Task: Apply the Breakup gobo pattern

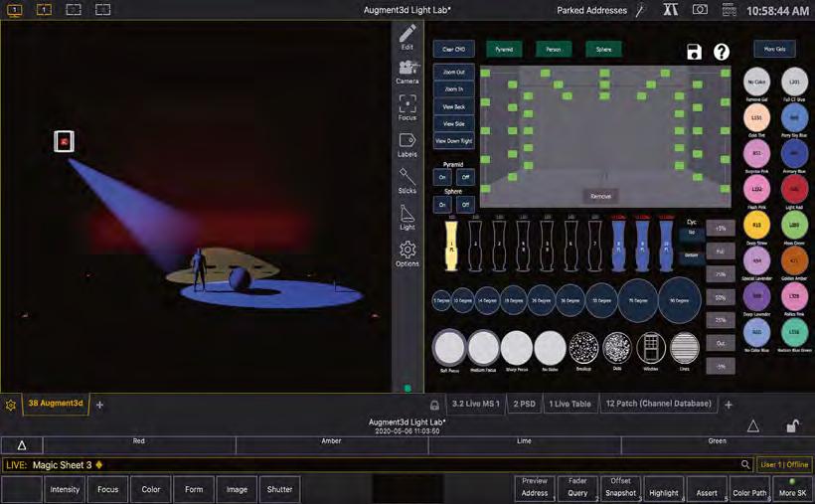Action: coord(583,348)
